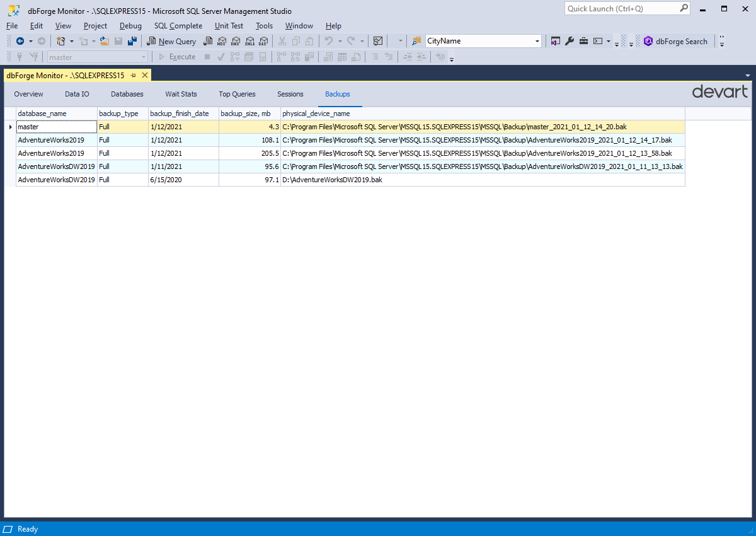Image resolution: width=756 pixels, height=536 pixels.
Task: Open the SQL Complete menu
Action: point(178,26)
